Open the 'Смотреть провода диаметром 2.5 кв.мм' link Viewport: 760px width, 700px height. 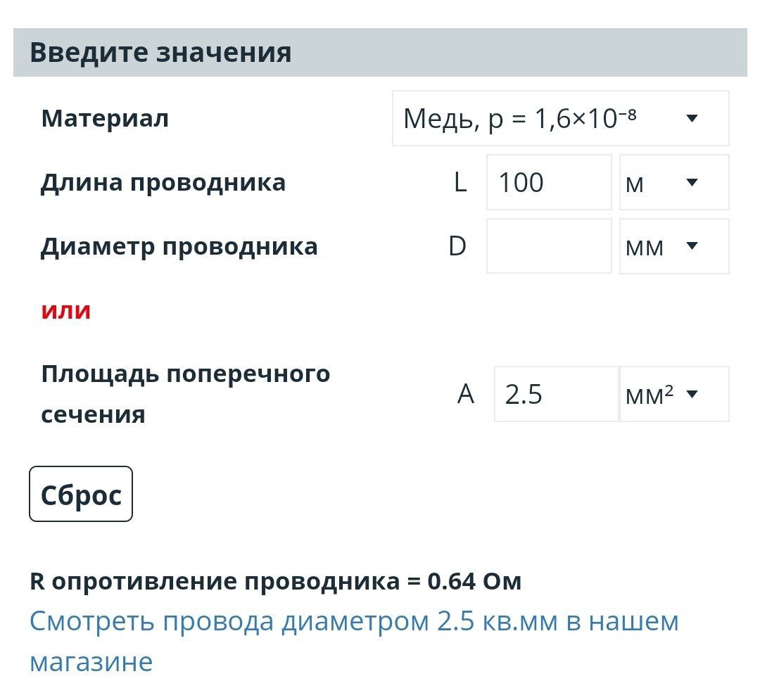[354, 641]
